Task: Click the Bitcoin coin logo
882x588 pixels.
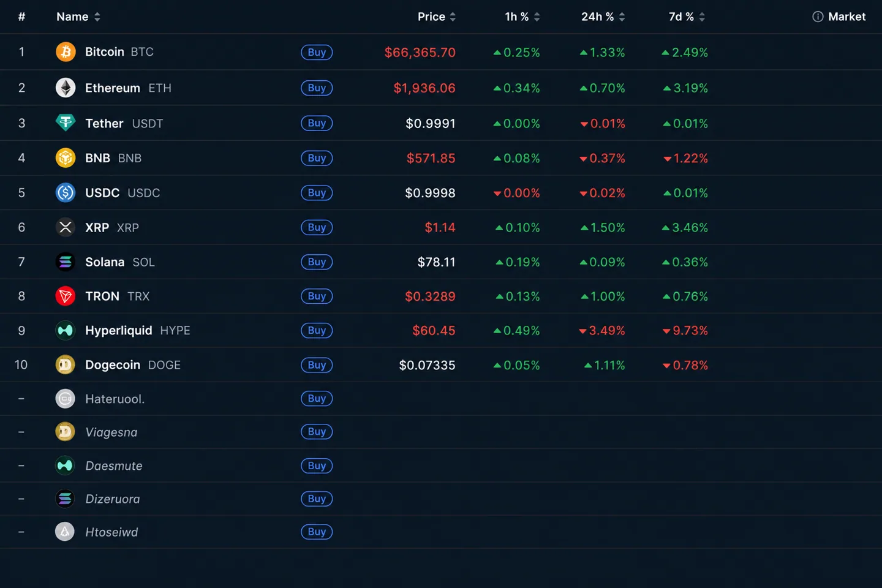Action: pos(66,52)
